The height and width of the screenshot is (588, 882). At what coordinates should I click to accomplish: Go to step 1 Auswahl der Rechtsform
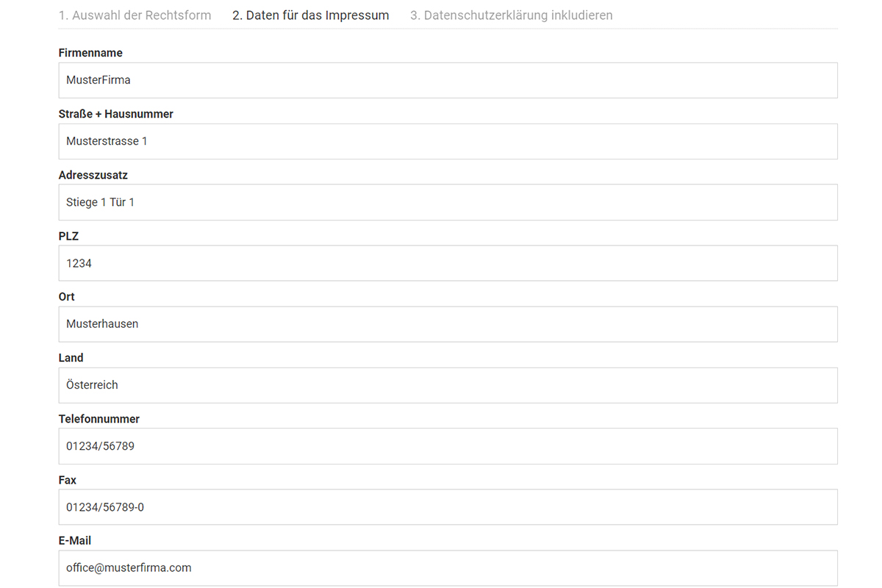(x=135, y=15)
